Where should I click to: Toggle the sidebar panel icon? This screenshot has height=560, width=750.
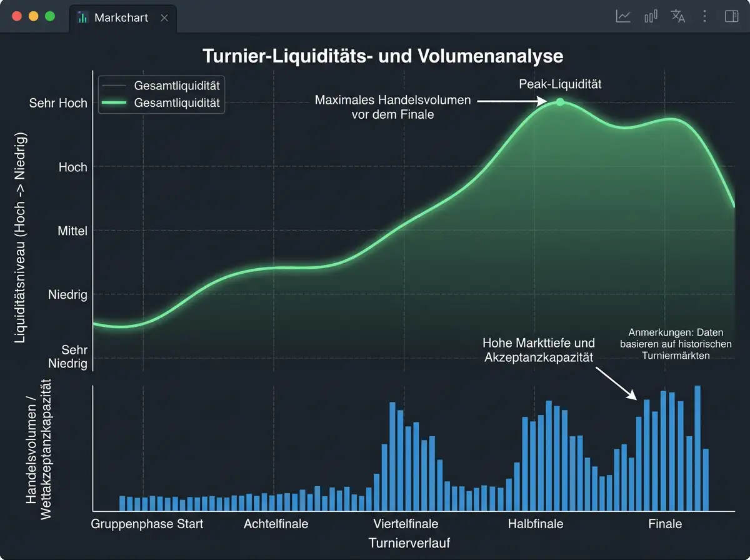(x=731, y=17)
